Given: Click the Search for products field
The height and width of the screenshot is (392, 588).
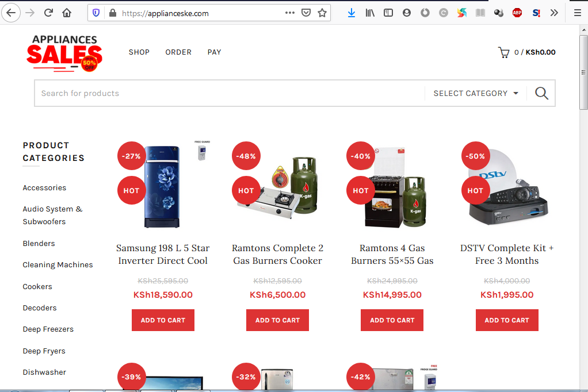Looking at the screenshot, I should pyautogui.click(x=230, y=93).
